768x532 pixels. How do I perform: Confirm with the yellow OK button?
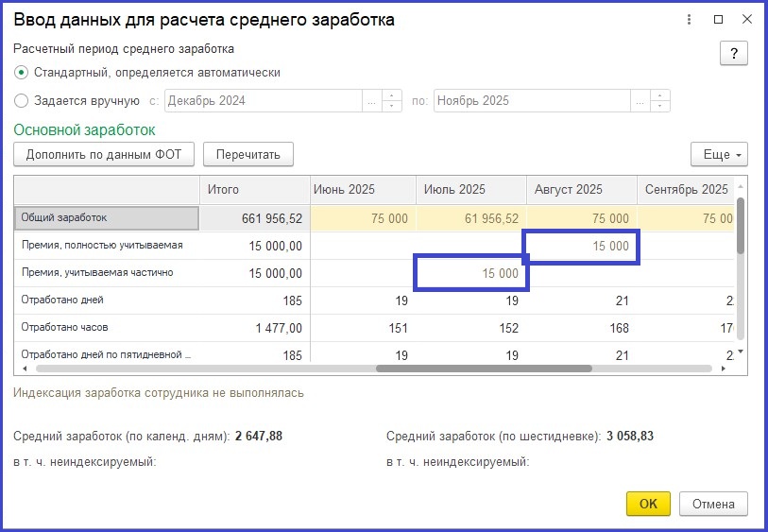pyautogui.click(x=648, y=504)
